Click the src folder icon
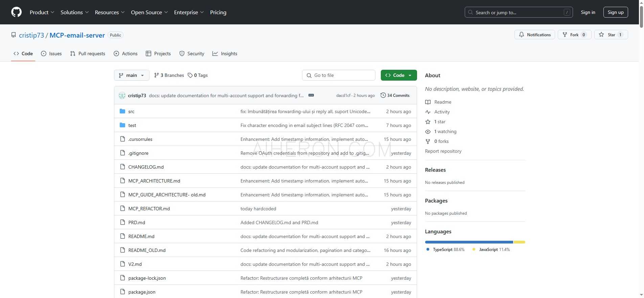The height and width of the screenshot is (298, 644). pos(122,111)
